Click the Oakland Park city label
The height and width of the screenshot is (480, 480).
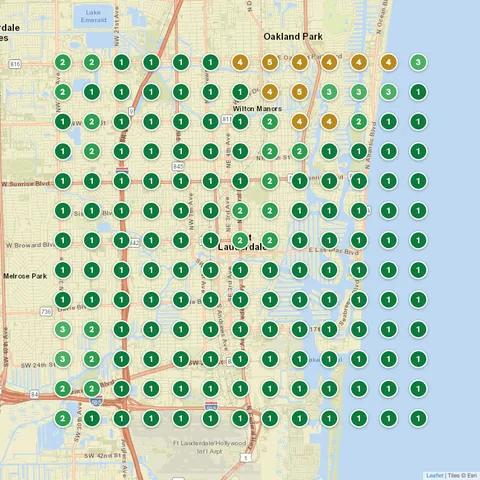(x=293, y=37)
